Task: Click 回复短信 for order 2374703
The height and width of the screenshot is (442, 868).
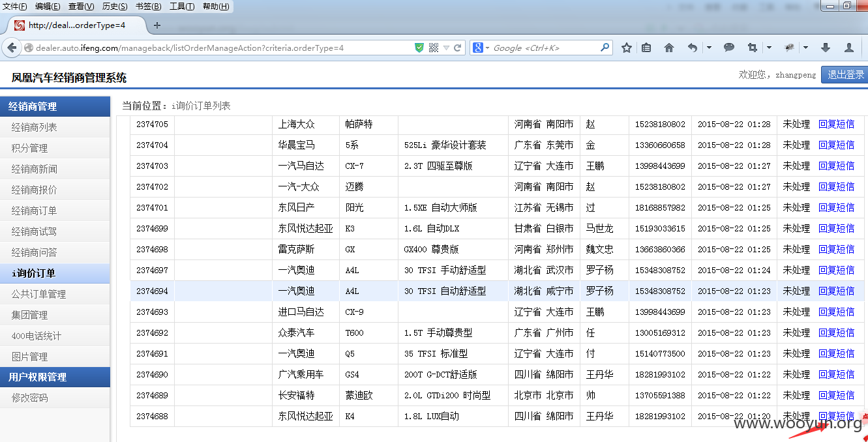Action: click(836, 166)
